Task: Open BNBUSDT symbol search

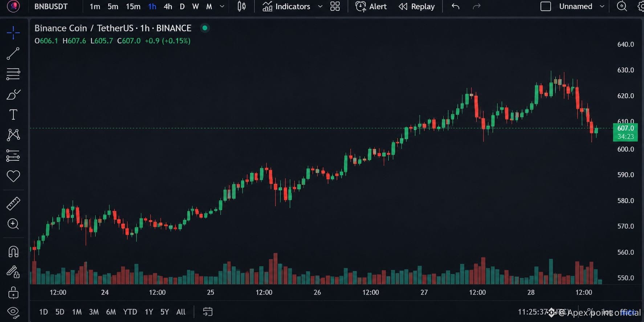Action: pyautogui.click(x=51, y=7)
